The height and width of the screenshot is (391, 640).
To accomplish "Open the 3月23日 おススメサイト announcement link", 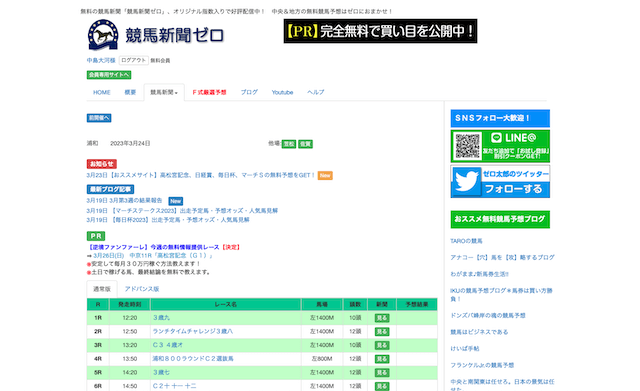I will tap(201, 175).
